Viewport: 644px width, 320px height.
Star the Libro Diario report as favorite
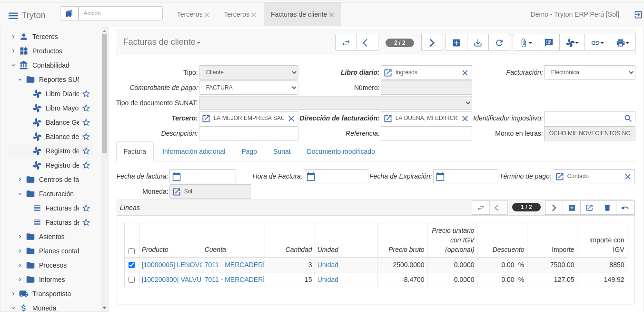(86, 94)
